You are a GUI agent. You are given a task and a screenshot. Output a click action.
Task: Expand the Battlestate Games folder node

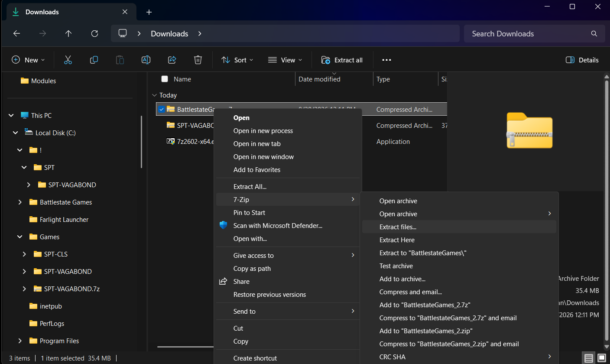point(20,202)
